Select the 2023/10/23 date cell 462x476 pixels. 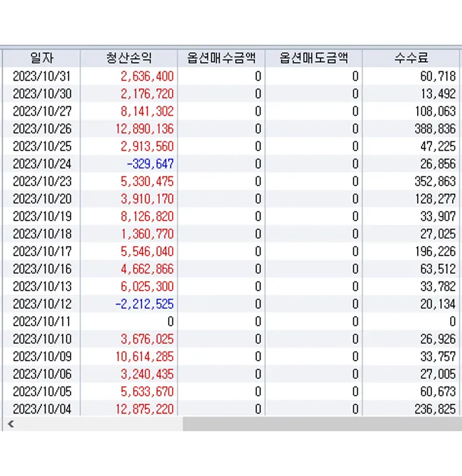coord(41,181)
